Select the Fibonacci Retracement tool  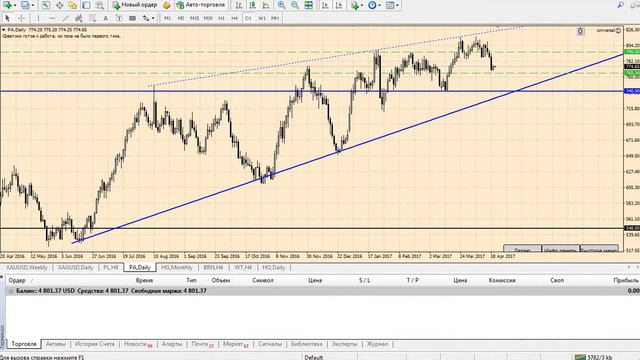click(92, 18)
